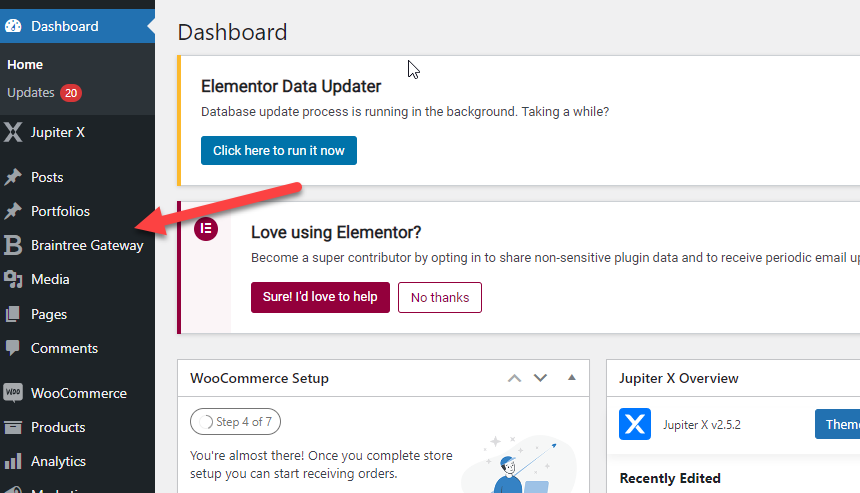Click the Step 4 of 7 progress indicator

click(x=235, y=422)
